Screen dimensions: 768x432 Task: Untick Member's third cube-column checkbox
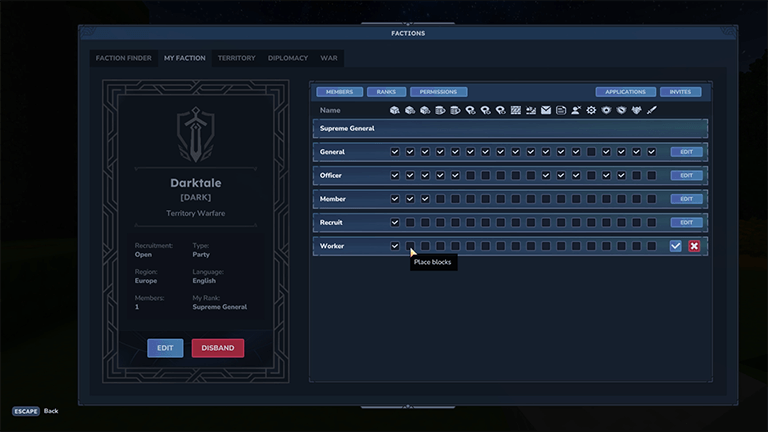coord(425,199)
